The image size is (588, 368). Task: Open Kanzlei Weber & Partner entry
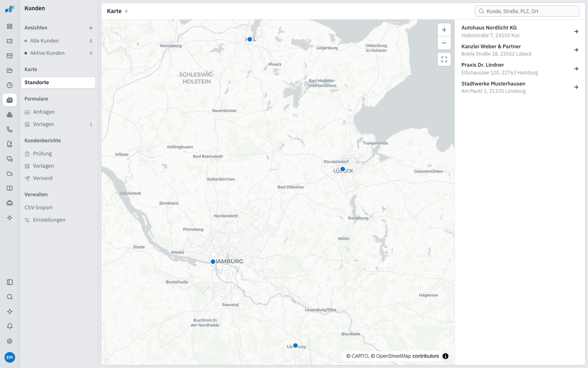pos(520,50)
